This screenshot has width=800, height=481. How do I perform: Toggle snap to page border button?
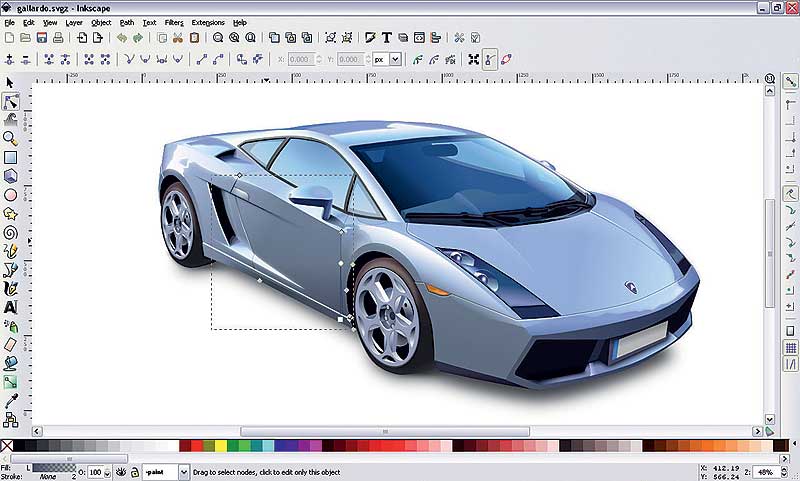(790, 331)
